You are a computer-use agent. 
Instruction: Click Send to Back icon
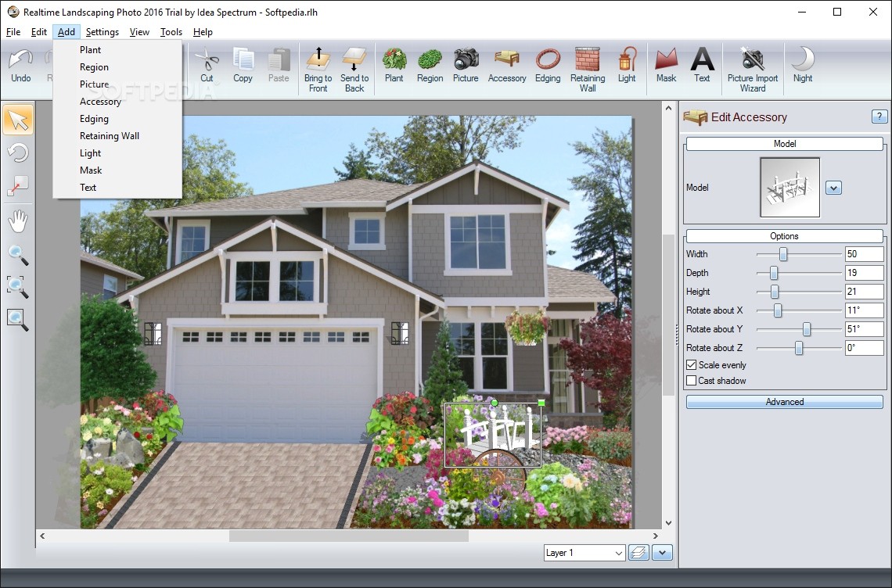[x=354, y=70]
